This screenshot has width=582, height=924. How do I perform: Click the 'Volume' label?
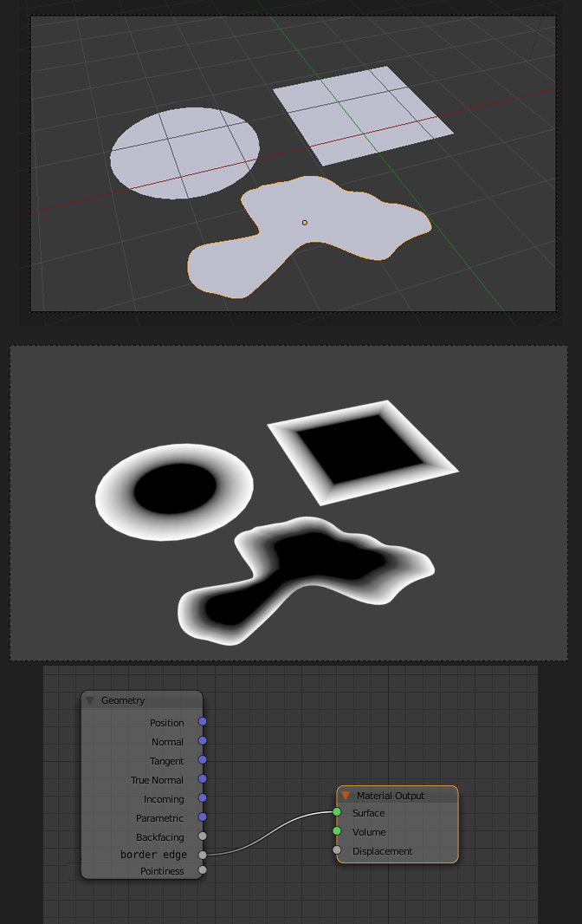pos(369,832)
